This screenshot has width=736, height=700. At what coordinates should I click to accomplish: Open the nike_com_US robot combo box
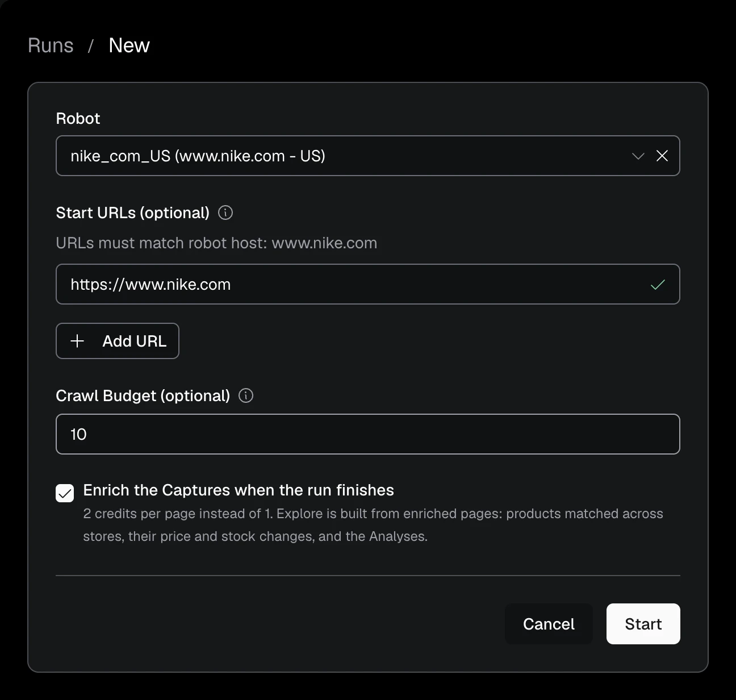(x=368, y=156)
